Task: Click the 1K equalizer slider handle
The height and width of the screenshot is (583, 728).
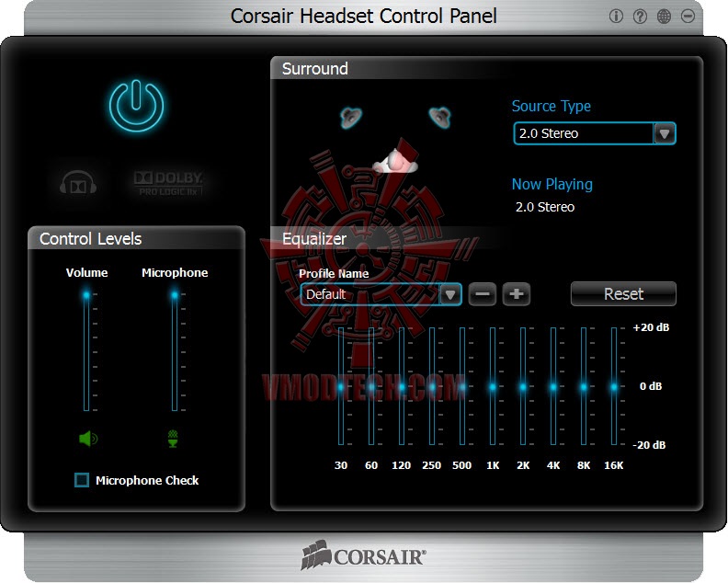Action: point(493,386)
